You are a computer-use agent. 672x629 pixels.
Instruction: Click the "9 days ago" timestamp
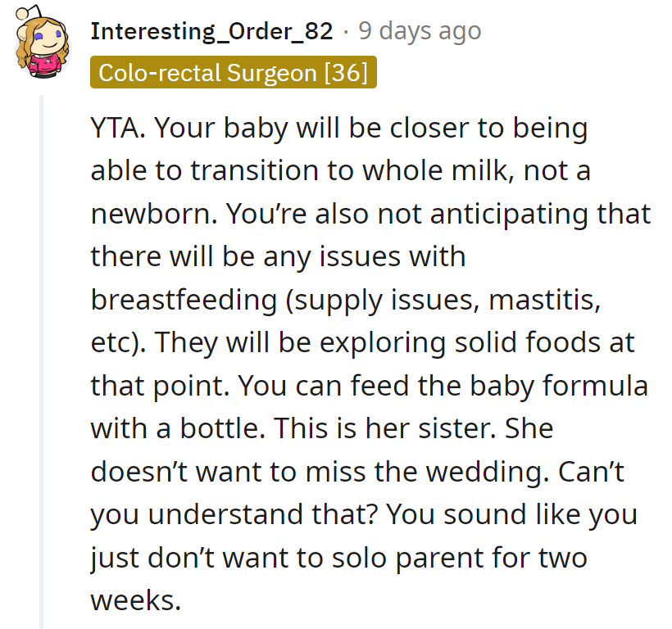point(420,31)
